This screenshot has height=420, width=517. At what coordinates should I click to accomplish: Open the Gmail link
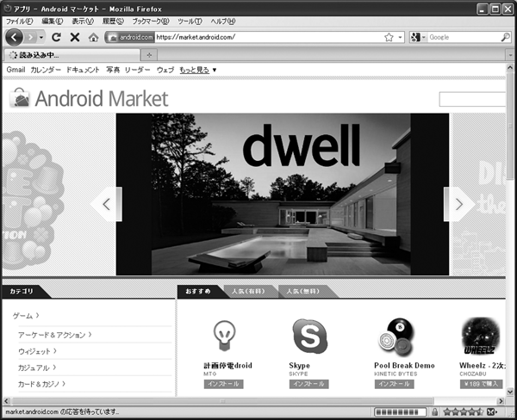pyautogui.click(x=16, y=70)
